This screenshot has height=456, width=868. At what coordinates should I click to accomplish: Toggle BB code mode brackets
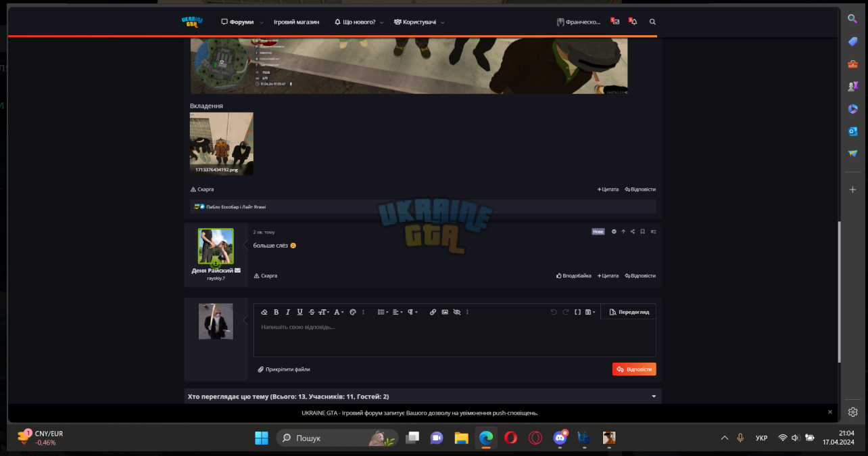[577, 312]
